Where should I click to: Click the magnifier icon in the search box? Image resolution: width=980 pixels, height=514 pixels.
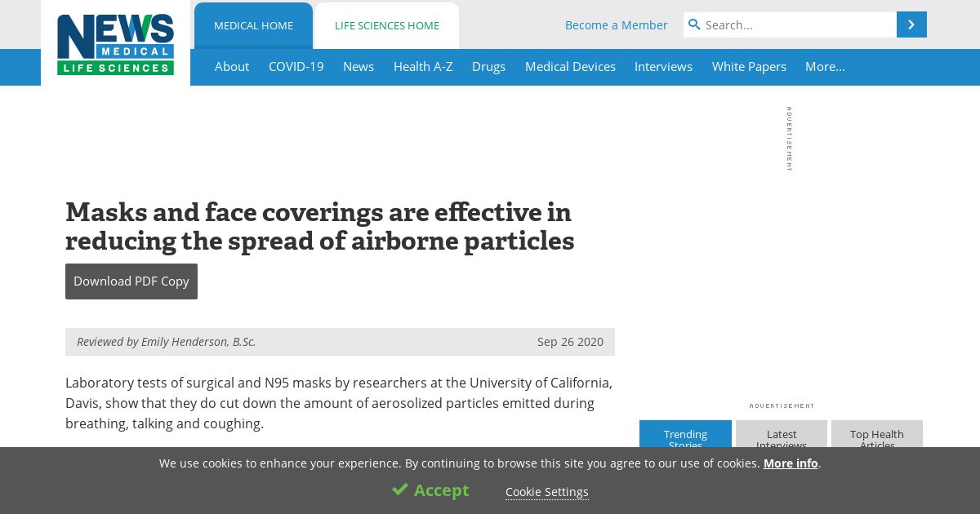[x=694, y=24]
